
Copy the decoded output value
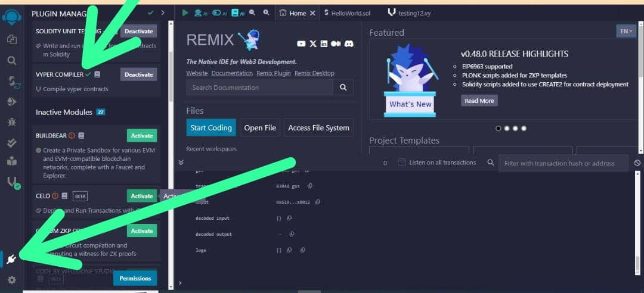[292, 234]
